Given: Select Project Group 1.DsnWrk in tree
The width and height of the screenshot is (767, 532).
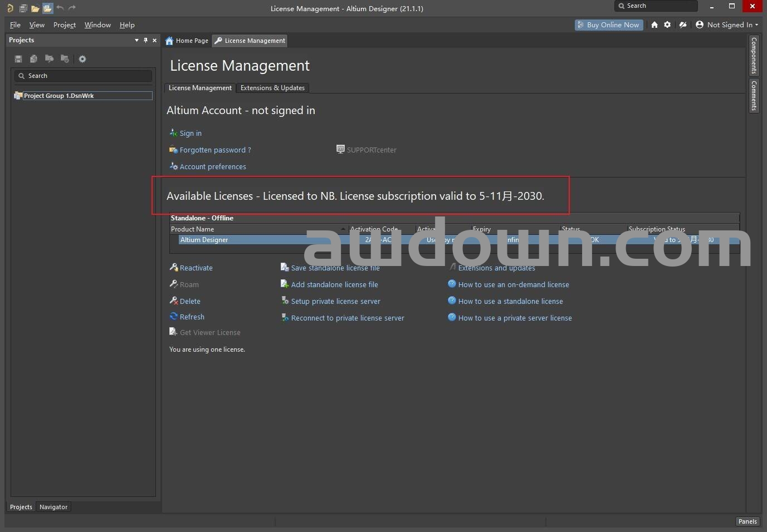Looking at the screenshot, I should pos(58,96).
